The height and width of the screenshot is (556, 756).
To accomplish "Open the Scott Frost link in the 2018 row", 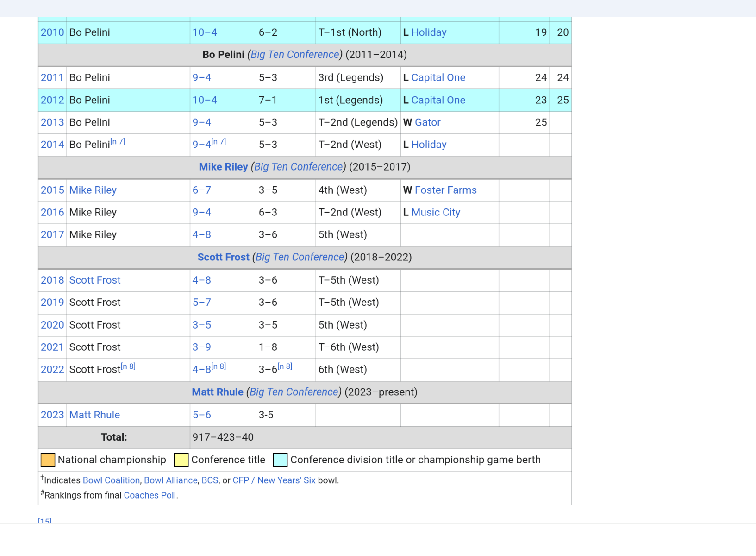I will pos(95,280).
